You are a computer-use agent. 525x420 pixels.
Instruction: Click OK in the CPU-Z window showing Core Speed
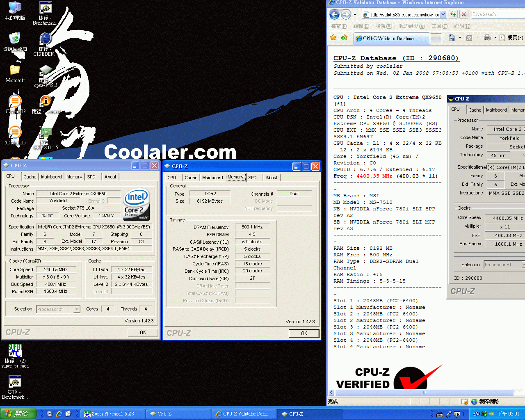(143, 333)
